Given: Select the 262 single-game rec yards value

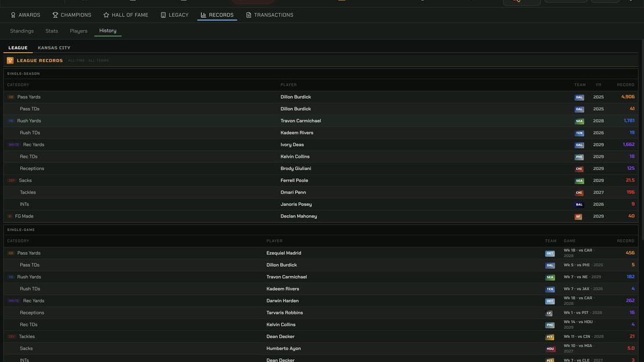Looking at the screenshot, I should click(x=630, y=301).
